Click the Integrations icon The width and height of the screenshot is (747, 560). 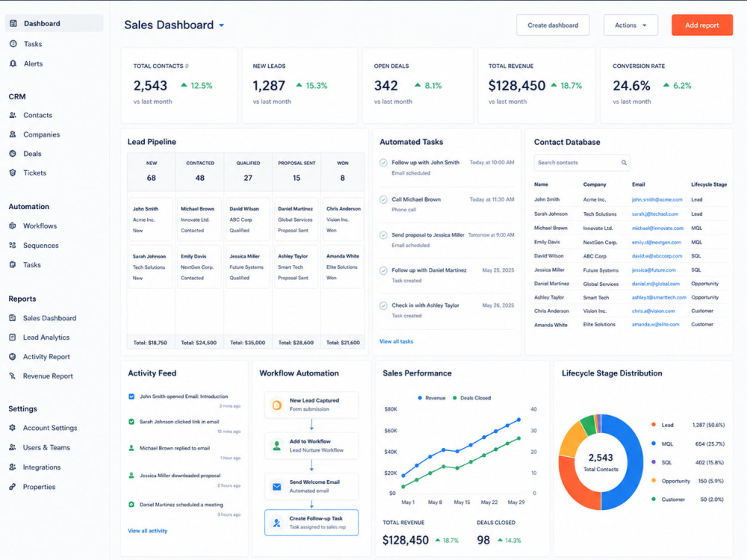point(13,467)
